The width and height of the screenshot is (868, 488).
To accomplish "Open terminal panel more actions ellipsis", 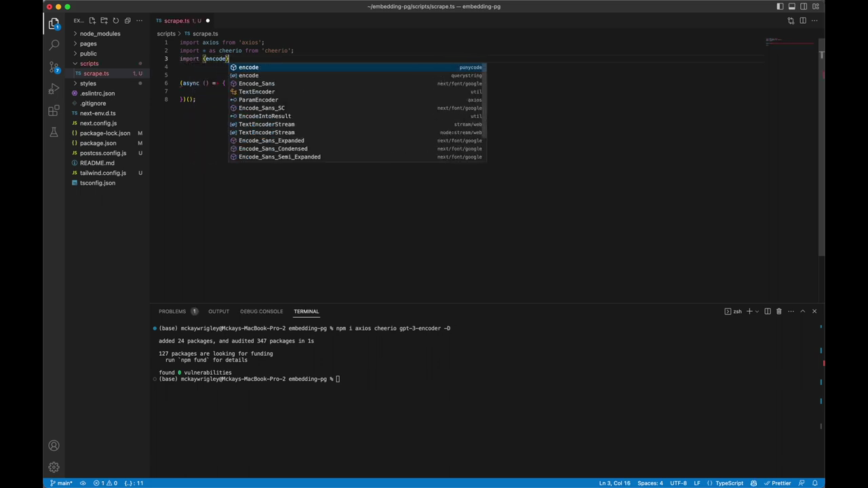I will (790, 311).
